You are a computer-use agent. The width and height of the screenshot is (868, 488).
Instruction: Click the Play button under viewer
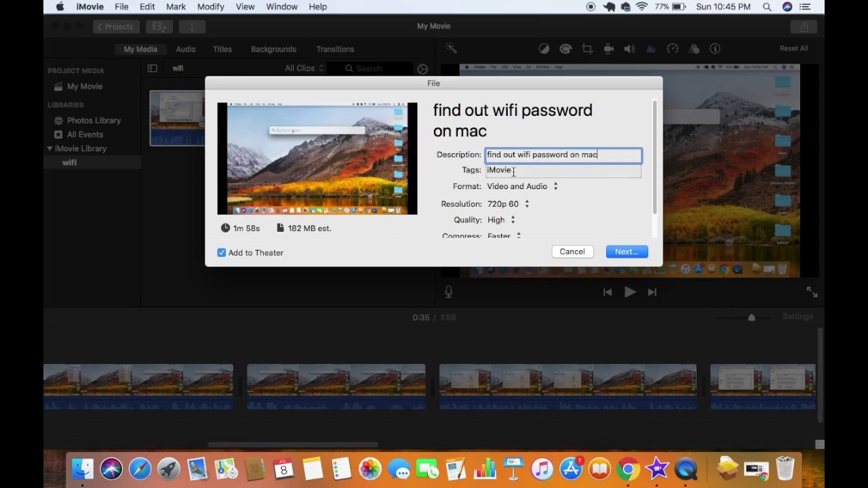click(629, 292)
